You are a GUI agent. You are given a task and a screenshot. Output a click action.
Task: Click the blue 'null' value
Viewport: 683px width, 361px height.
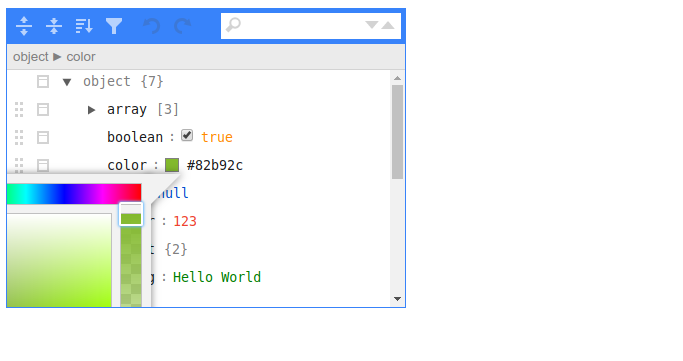point(173,193)
